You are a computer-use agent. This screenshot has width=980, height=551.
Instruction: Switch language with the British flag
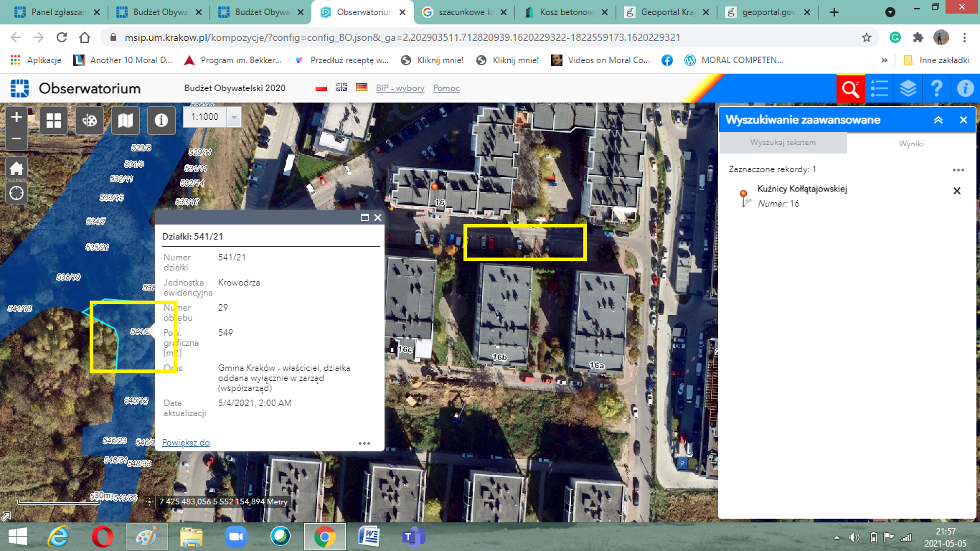(x=341, y=88)
